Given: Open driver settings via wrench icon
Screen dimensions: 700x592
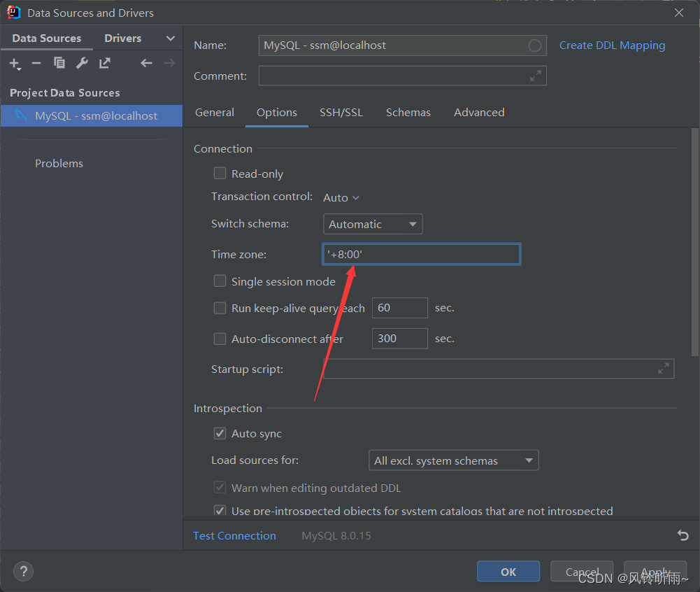Looking at the screenshot, I should (x=82, y=64).
